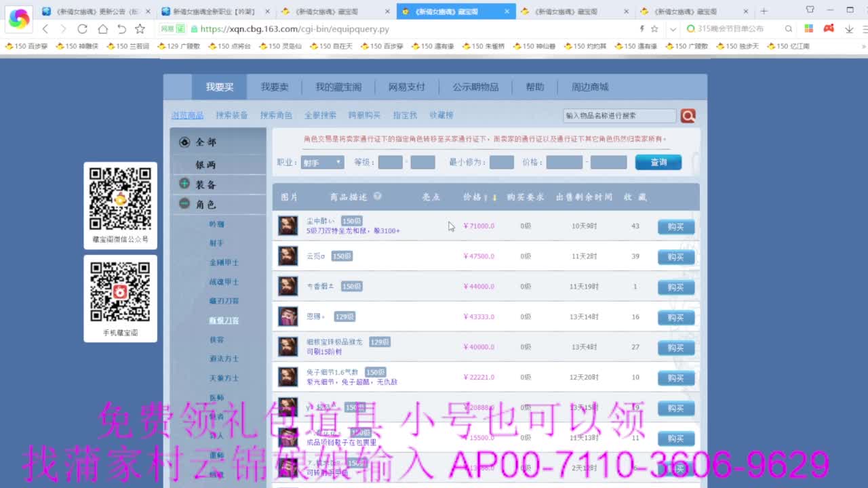Click the 手机藏宝阁 QR code
The image size is (868, 488).
coord(120,292)
